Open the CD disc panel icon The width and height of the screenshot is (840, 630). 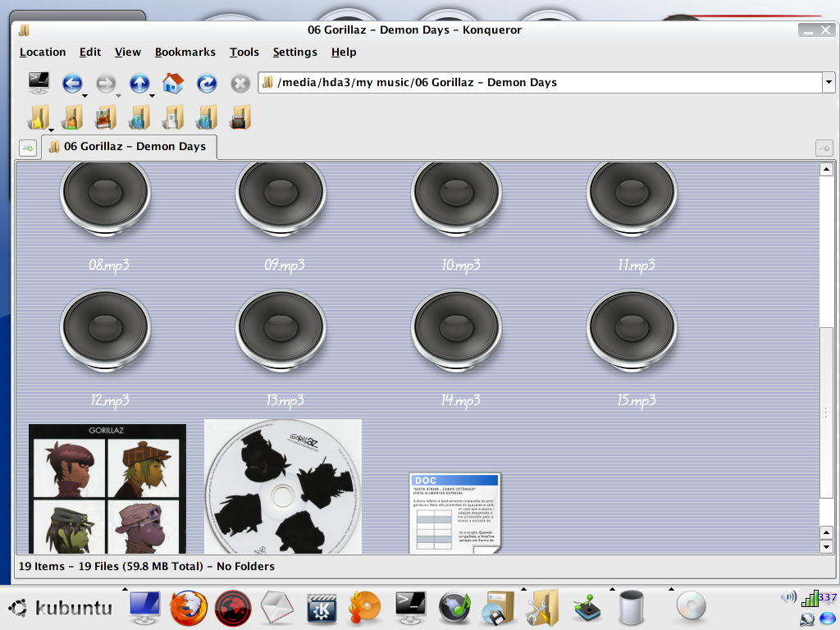[x=691, y=606]
